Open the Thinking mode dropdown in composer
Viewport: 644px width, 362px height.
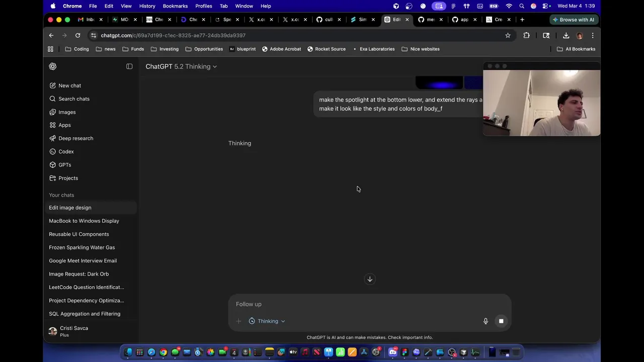click(267, 321)
